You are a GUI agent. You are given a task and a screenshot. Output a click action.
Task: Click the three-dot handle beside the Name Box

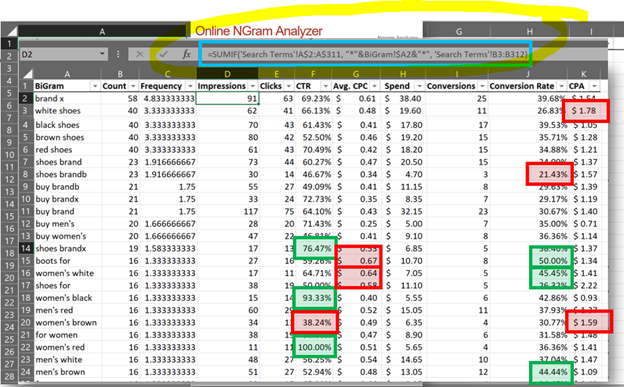pos(118,54)
